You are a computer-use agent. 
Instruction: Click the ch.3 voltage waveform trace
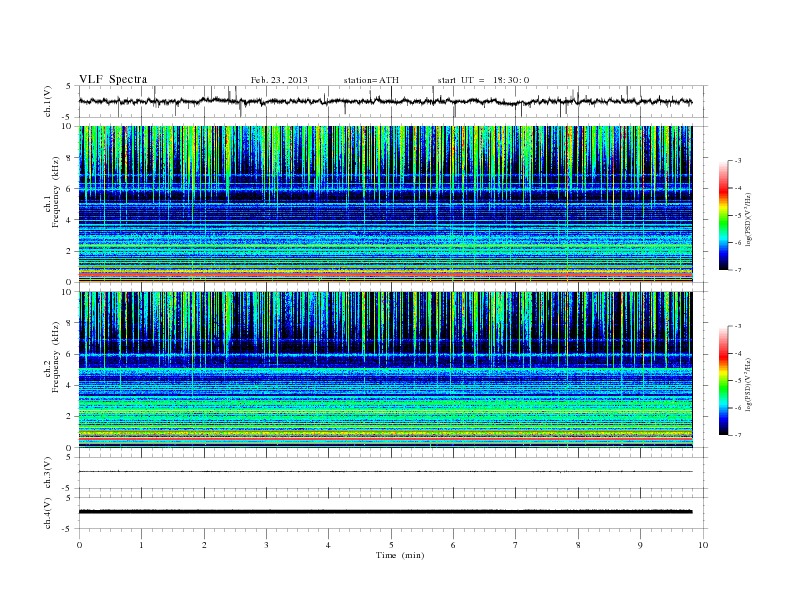385,472
